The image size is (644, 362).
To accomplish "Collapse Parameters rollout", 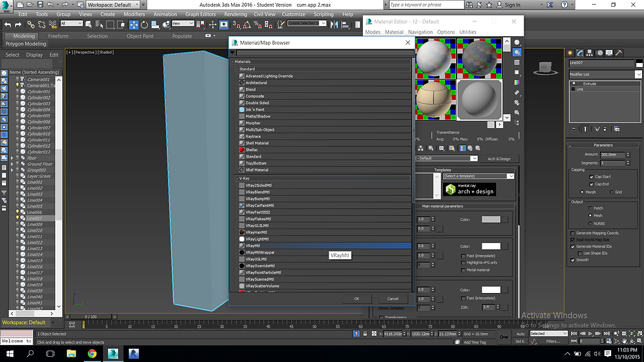I will [570, 145].
